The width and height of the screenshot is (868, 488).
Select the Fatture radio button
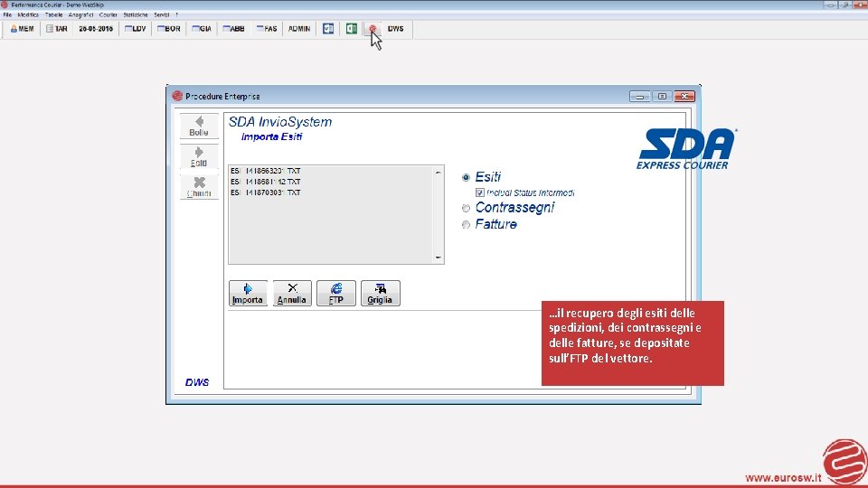(x=467, y=225)
